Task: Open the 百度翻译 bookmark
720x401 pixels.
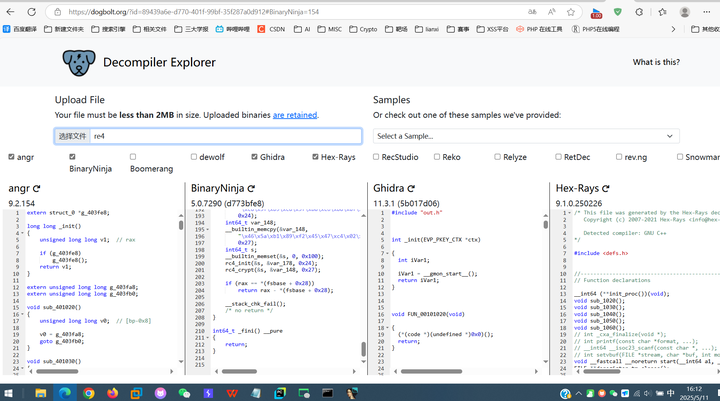Action: click(20, 29)
